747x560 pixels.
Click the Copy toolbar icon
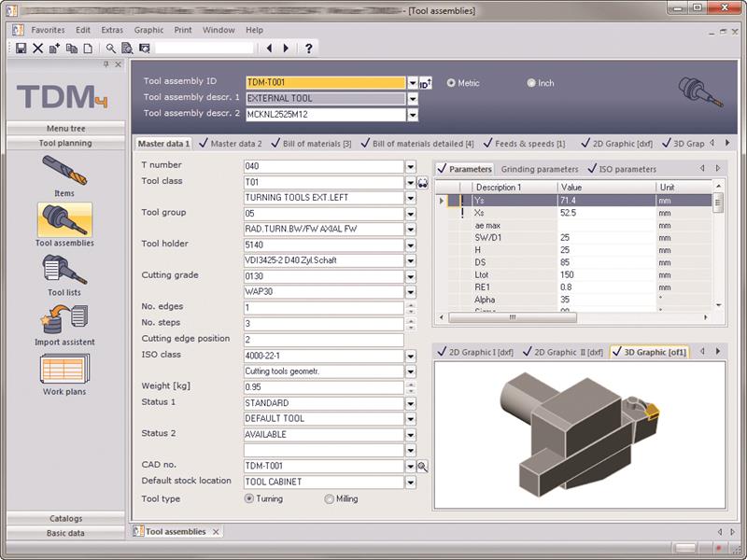72,49
